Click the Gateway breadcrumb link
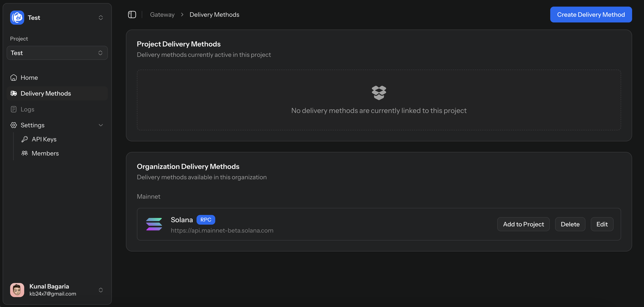This screenshot has width=644, height=307. [x=162, y=15]
